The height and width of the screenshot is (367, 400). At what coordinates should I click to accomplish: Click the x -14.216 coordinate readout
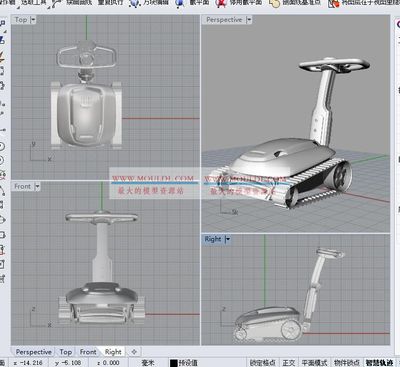28,363
